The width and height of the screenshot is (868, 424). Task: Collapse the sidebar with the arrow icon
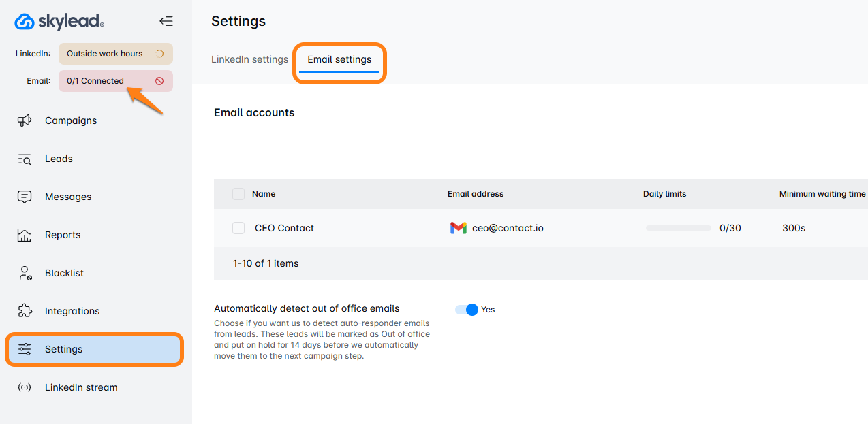[x=166, y=21]
